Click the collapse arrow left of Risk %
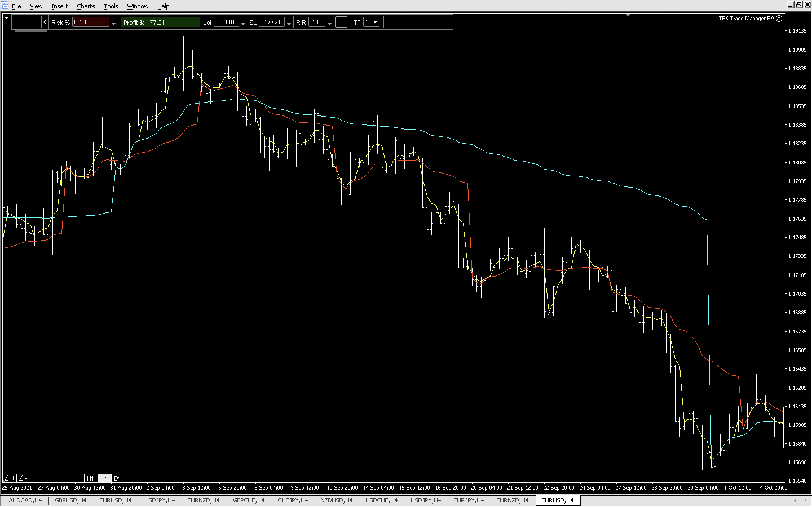 45,22
